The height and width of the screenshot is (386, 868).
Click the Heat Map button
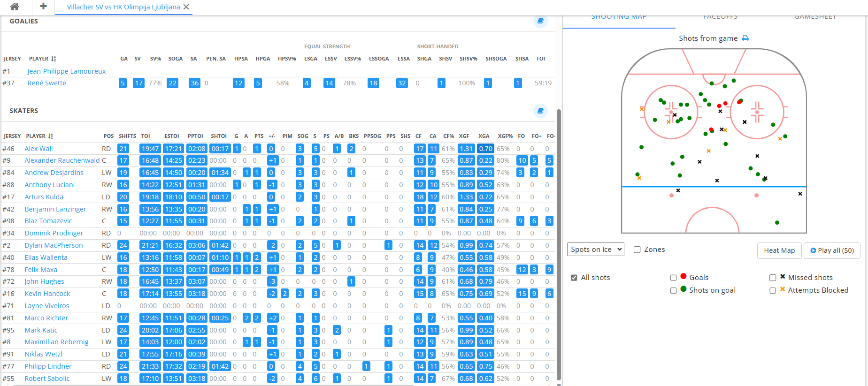click(779, 250)
